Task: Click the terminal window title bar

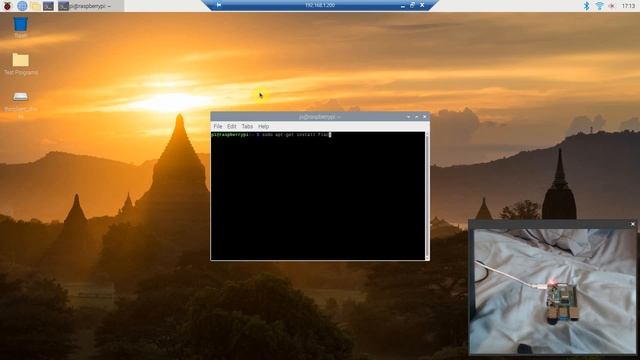Action: 320,117
